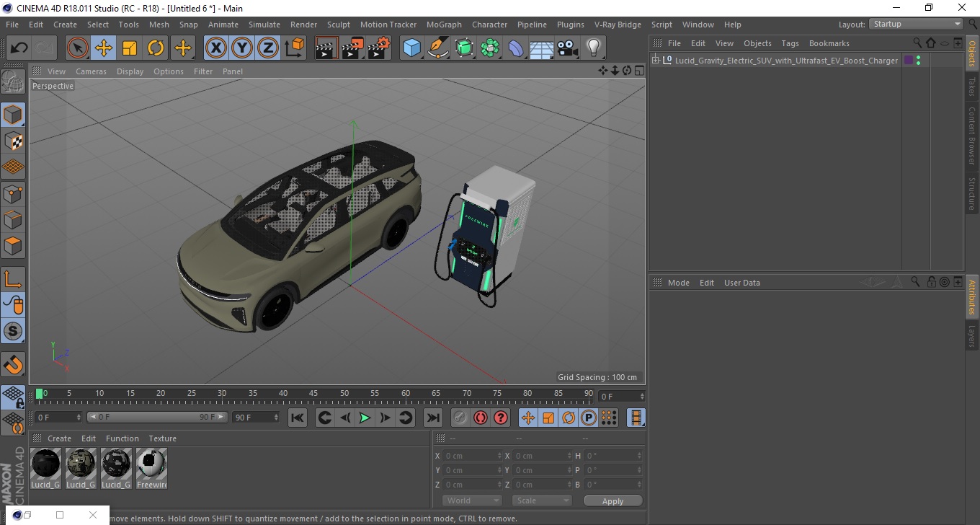The width and height of the screenshot is (980, 525).
Task: Toggle Lucid_Gravity object visibility dots
Action: pos(918,61)
